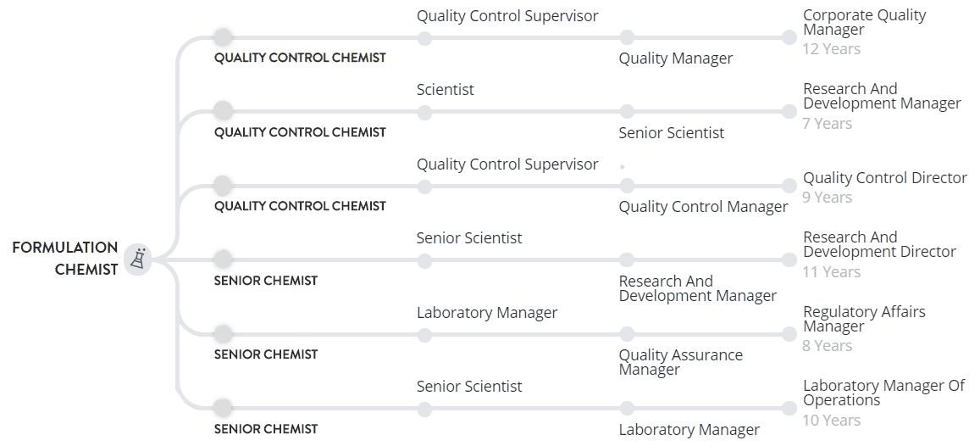Image resolution: width=980 pixels, height=446 pixels.
Task: Click the Senior Scientist label in bottom path
Action: point(469,387)
